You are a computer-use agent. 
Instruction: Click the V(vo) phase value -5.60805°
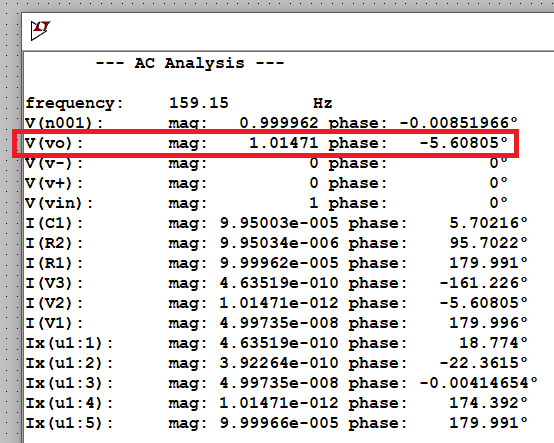tap(463, 143)
